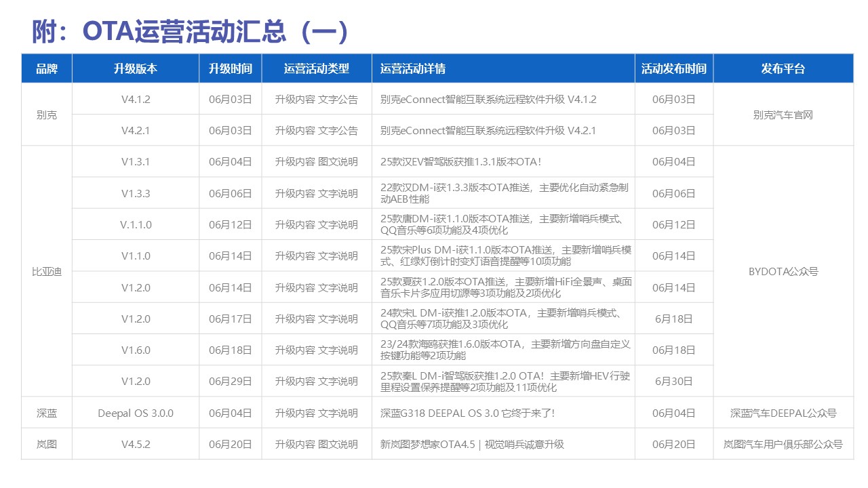The height and width of the screenshot is (488, 868).
Task: Click detail 25款宋Plus DM-i获1.1.0版本OTA推送
Action: coord(504,256)
